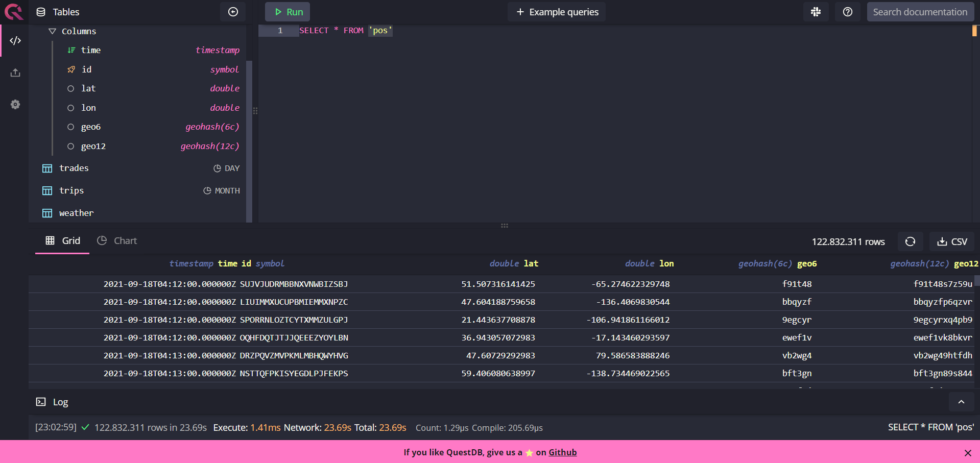980x463 pixels.
Task: Open the Github link in banner
Action: tap(562, 452)
